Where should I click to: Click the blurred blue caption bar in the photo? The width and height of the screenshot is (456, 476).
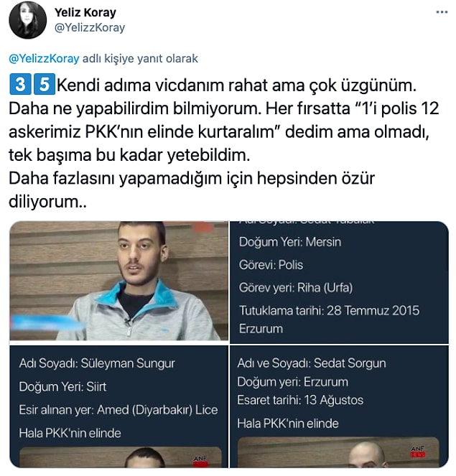pyautogui.click(x=47, y=322)
